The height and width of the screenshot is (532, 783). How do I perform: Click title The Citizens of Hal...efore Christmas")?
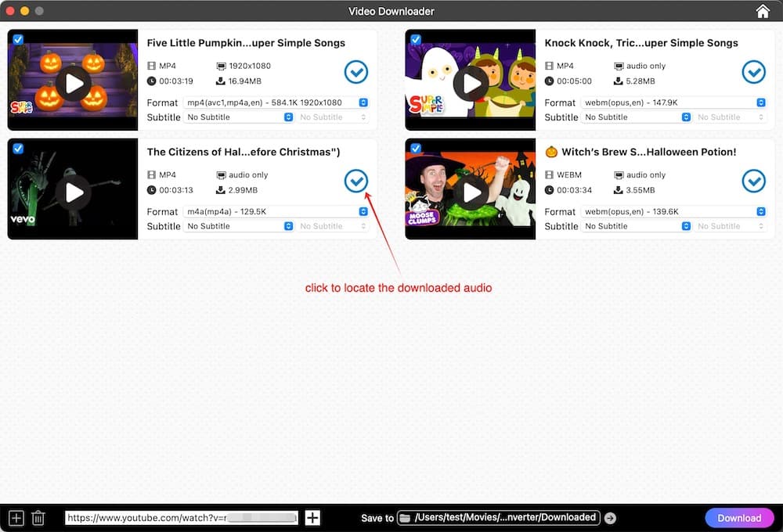[x=244, y=152]
